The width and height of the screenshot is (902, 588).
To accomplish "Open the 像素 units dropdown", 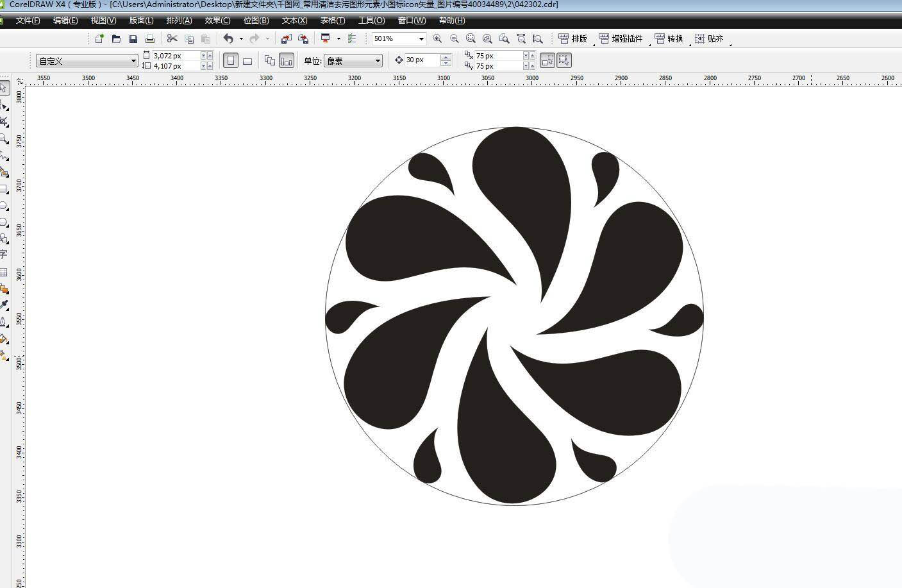I will click(x=378, y=61).
